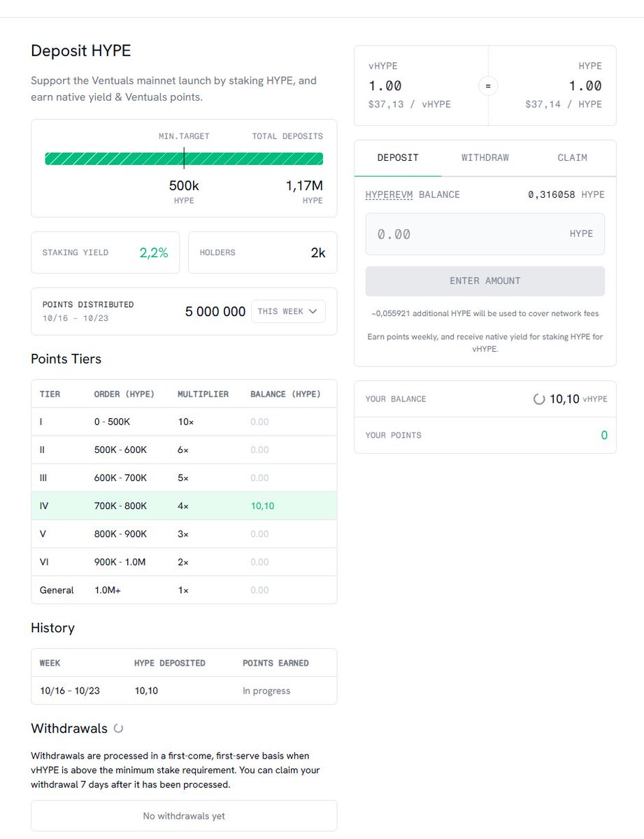Click the $37,14 / HYPE price text

564,104
